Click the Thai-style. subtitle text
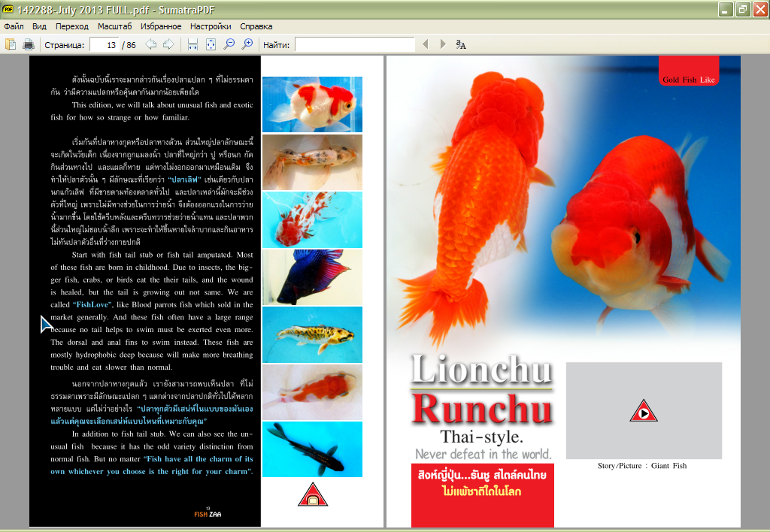The height and width of the screenshot is (532, 770). [482, 437]
